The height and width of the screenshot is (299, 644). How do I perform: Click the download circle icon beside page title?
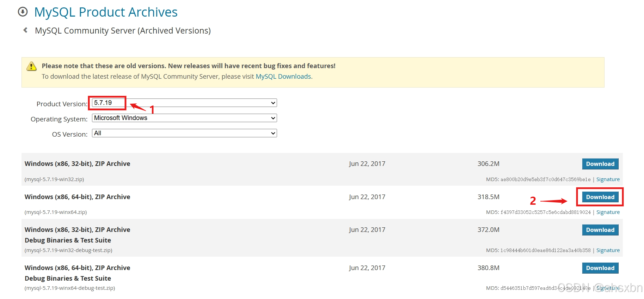pos(23,12)
